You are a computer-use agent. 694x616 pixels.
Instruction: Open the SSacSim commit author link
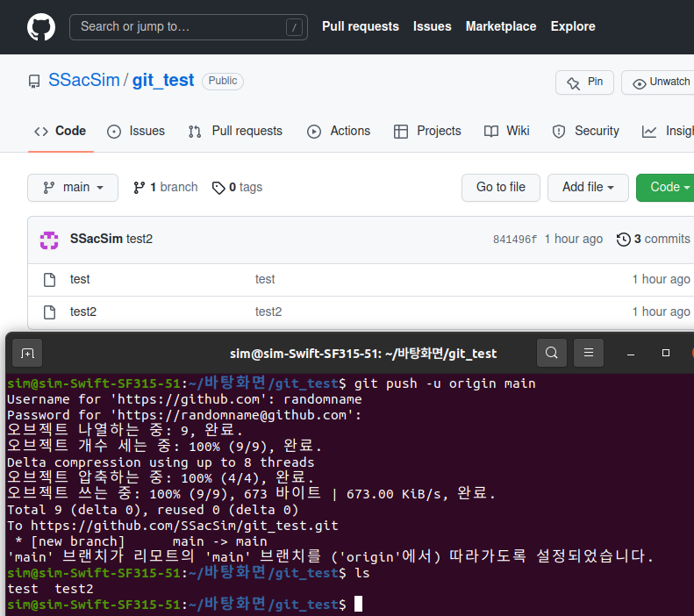coord(96,239)
